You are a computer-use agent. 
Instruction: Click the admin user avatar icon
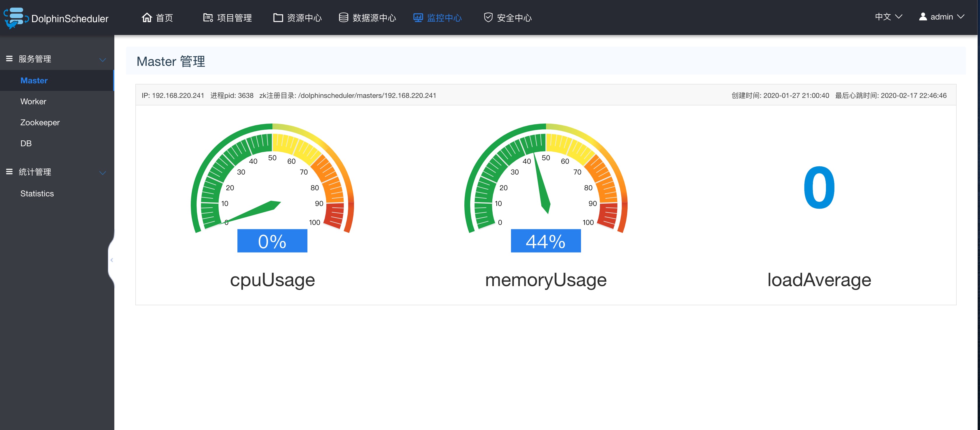pos(923,17)
